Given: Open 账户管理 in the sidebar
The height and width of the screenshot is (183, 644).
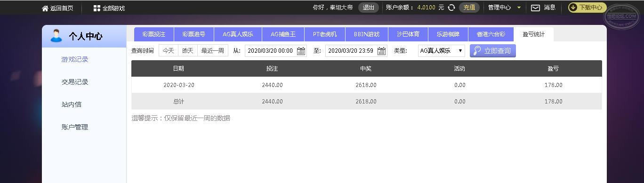Looking at the screenshot, I should pyautogui.click(x=75, y=127).
